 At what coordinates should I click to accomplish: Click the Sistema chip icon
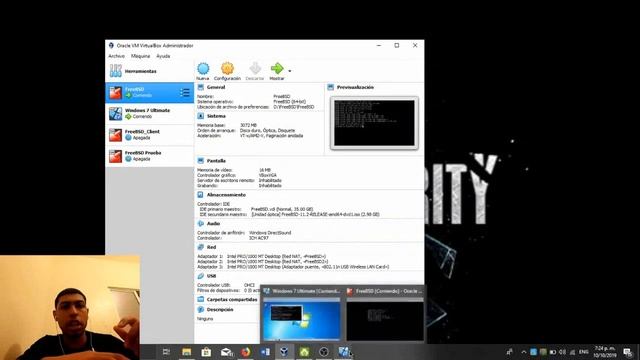pyautogui.click(x=200, y=116)
